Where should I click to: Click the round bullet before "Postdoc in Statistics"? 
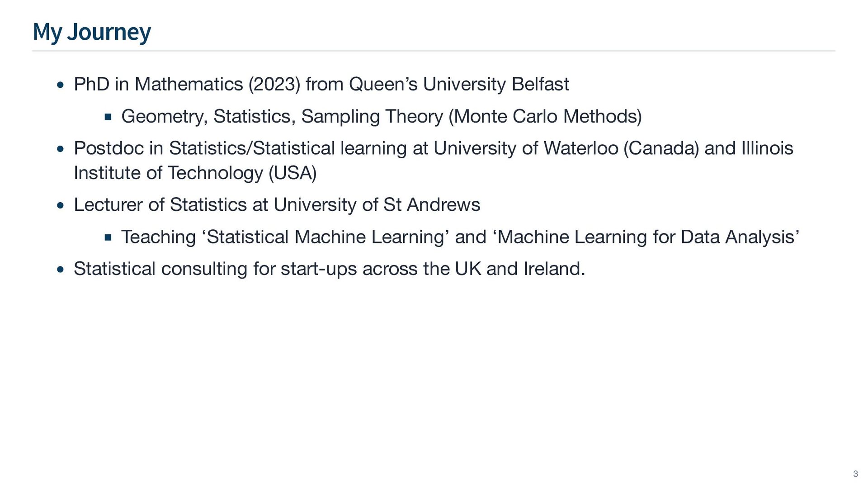coord(61,149)
